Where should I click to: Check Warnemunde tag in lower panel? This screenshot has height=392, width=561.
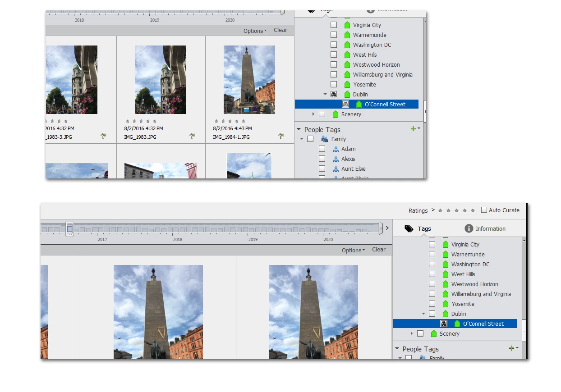(432, 254)
